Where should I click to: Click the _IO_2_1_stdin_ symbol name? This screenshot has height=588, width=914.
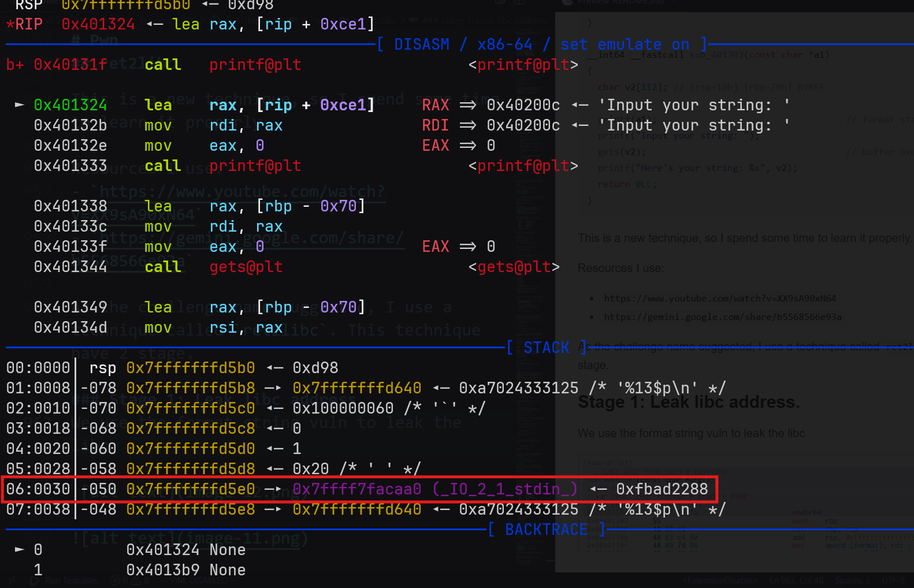coord(505,489)
